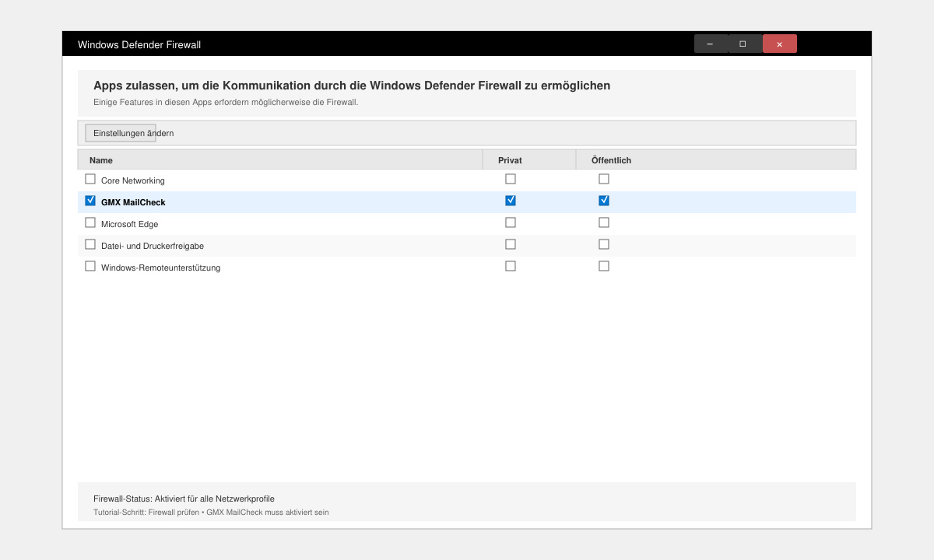
Task: Click the Privat column header
Action: click(x=529, y=159)
